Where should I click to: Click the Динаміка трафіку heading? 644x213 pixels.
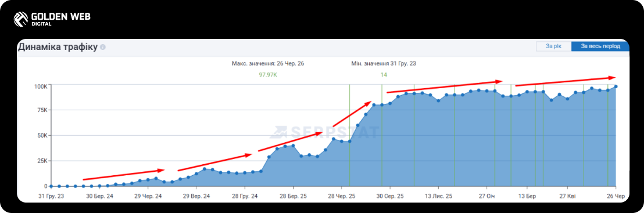[x=58, y=48]
